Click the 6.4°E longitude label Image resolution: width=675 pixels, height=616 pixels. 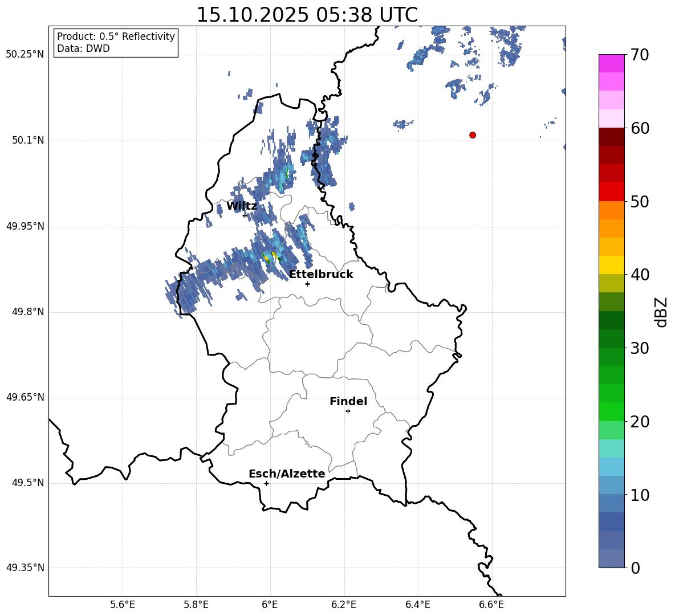coord(417,605)
